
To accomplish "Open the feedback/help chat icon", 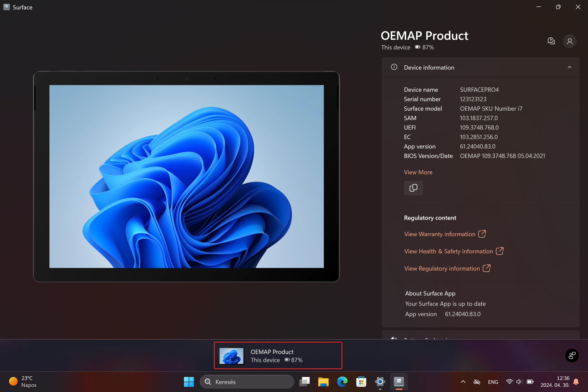I will [x=551, y=41].
